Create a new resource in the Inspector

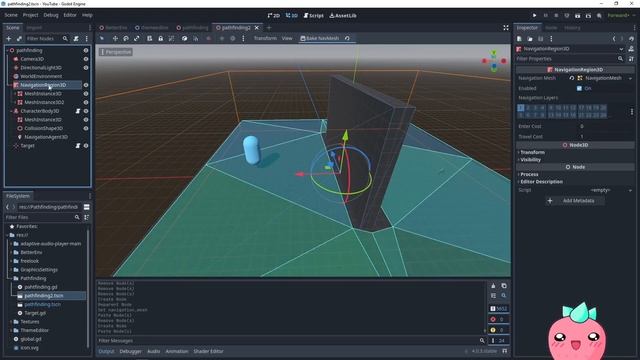(519, 39)
